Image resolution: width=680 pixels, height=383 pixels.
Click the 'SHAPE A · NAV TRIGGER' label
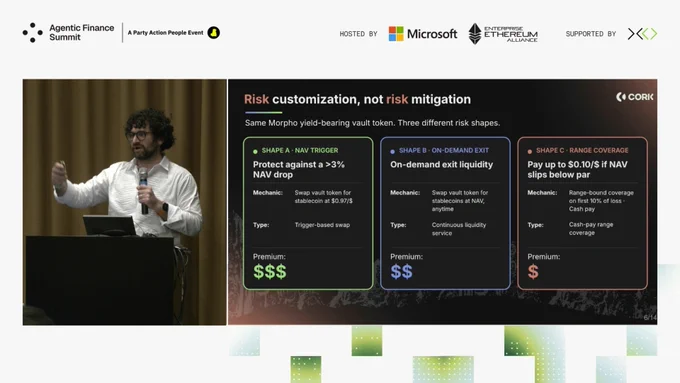point(300,151)
